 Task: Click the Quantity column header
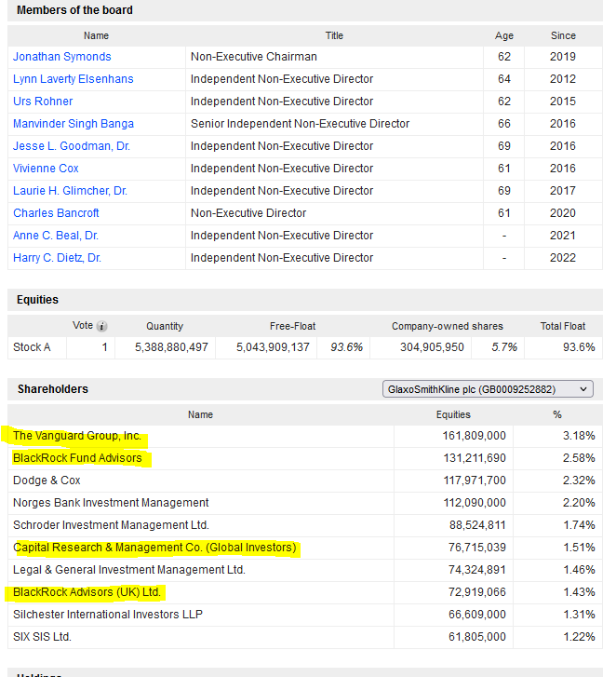(x=165, y=327)
